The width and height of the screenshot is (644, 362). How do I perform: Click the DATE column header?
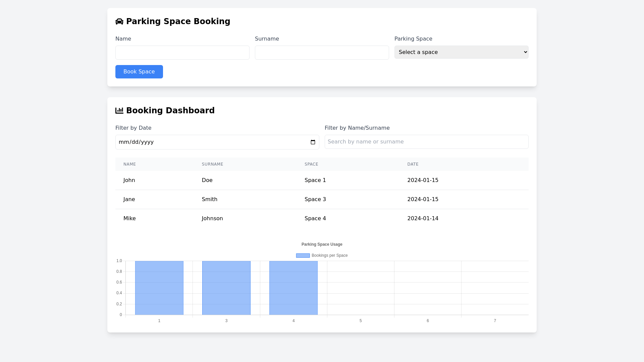(x=413, y=164)
